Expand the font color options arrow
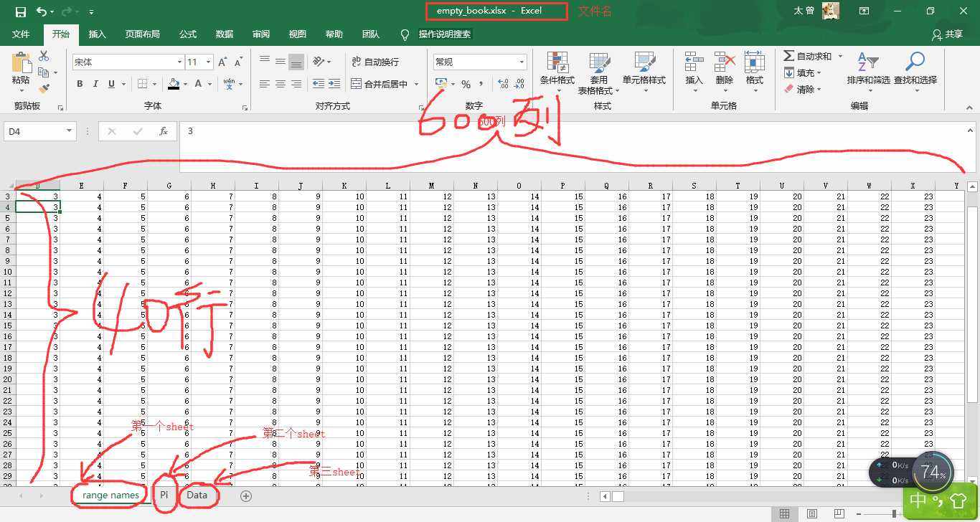 210,84
